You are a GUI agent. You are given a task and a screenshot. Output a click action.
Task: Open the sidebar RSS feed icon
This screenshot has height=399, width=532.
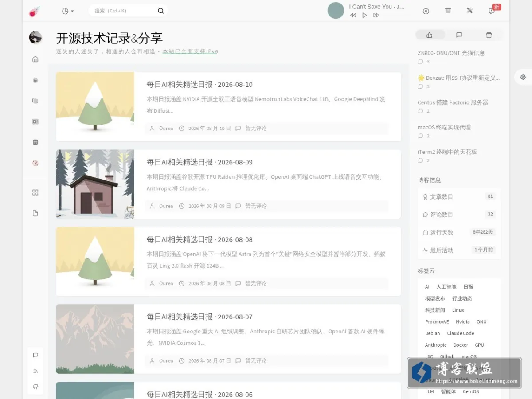pos(35,371)
